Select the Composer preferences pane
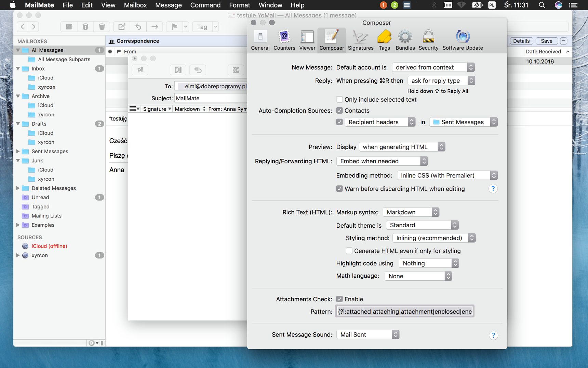588x368 pixels. click(x=332, y=40)
